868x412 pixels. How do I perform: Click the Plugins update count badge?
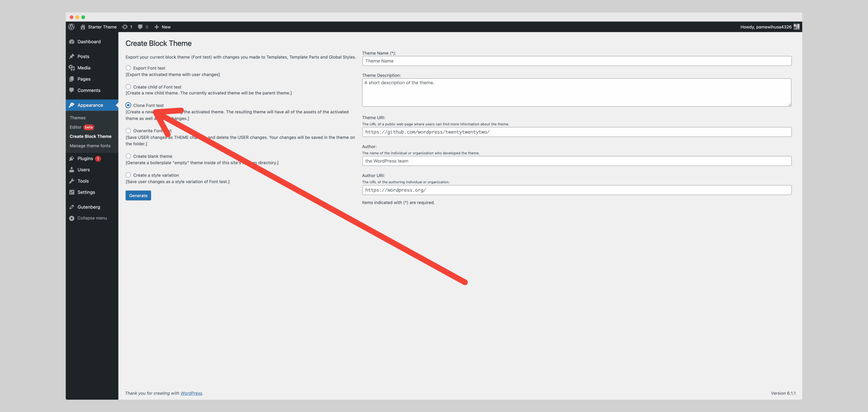point(98,158)
